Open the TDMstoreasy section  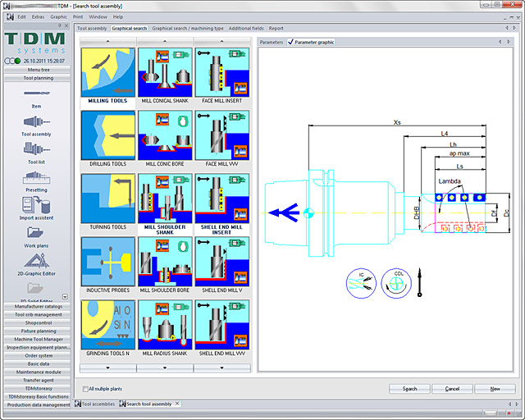pyautogui.click(x=37, y=389)
